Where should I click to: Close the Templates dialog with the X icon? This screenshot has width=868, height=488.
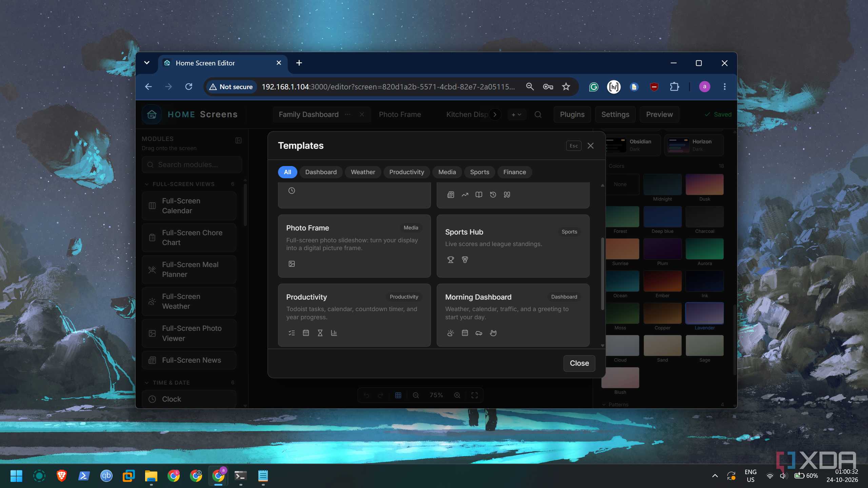(x=590, y=146)
